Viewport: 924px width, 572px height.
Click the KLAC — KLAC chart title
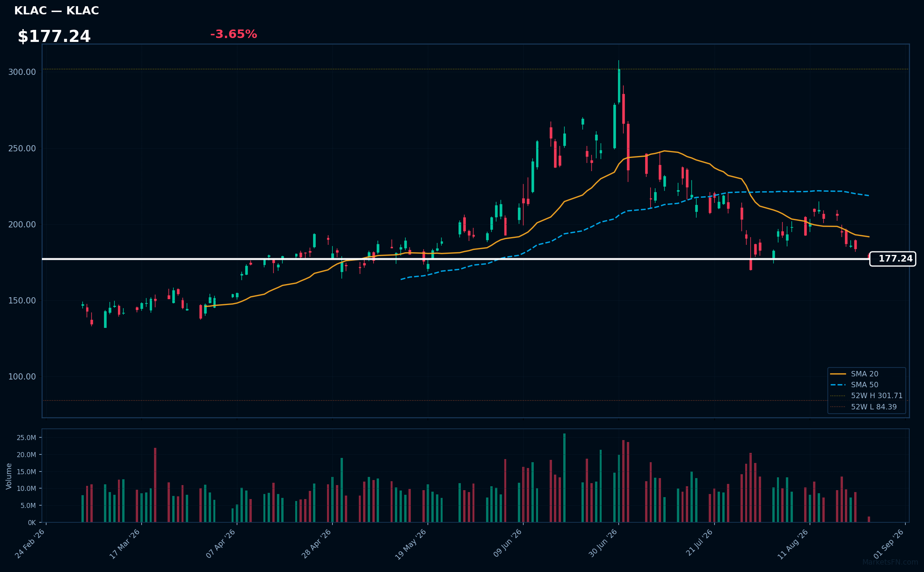click(x=57, y=11)
